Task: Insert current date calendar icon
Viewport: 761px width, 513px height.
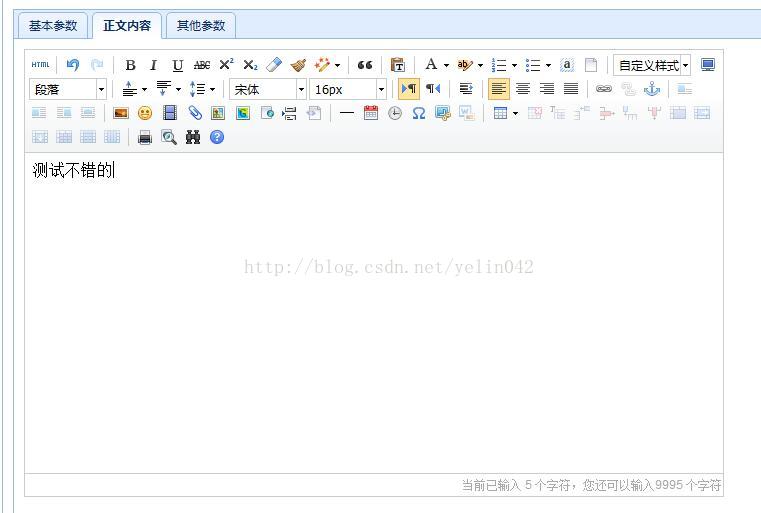Action: coord(371,113)
